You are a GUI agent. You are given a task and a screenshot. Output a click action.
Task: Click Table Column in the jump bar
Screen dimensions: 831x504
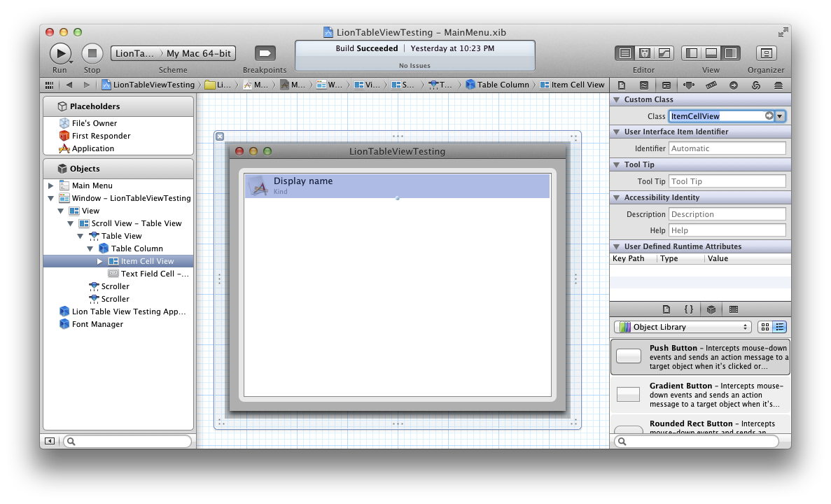497,85
